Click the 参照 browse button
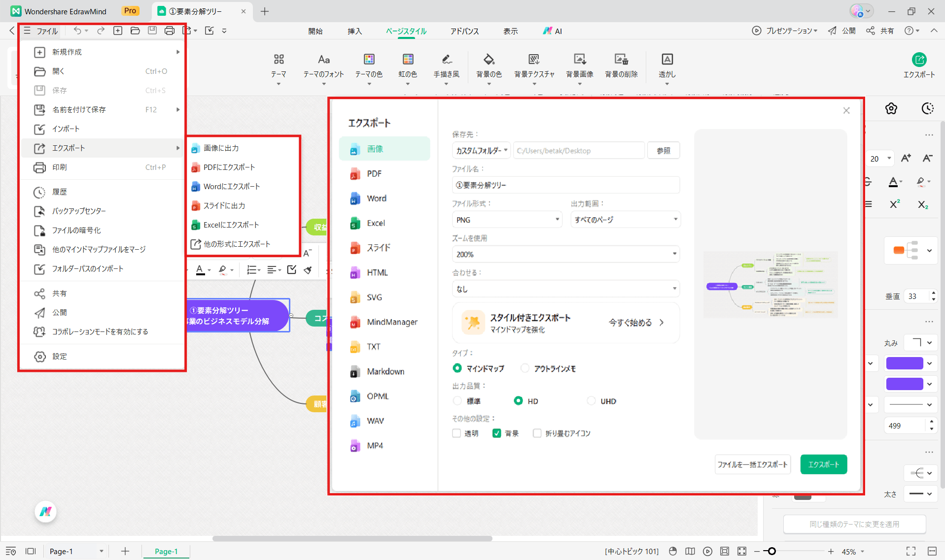This screenshot has height=560, width=945. coord(664,151)
